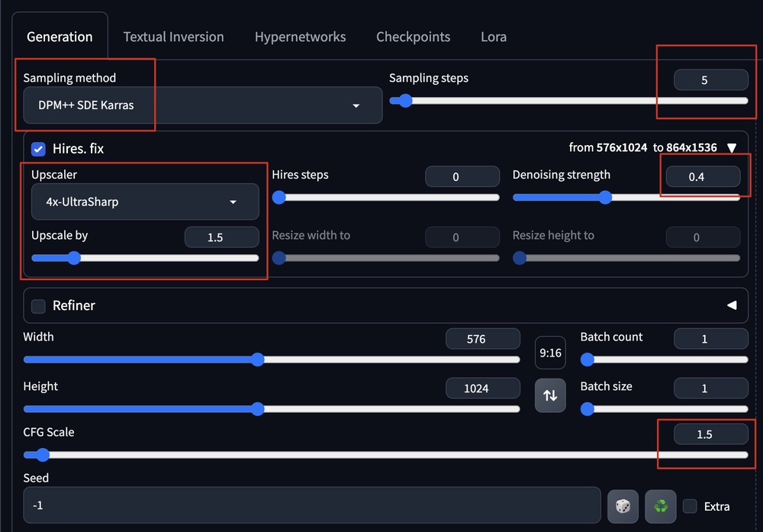
Task: Enable the Refiner checkbox
Action: point(38,306)
